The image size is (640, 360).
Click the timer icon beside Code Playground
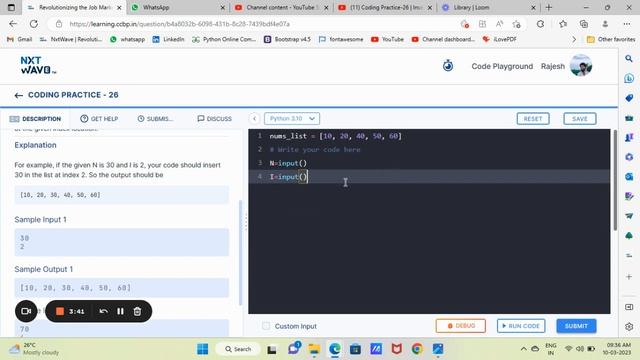coord(448,66)
